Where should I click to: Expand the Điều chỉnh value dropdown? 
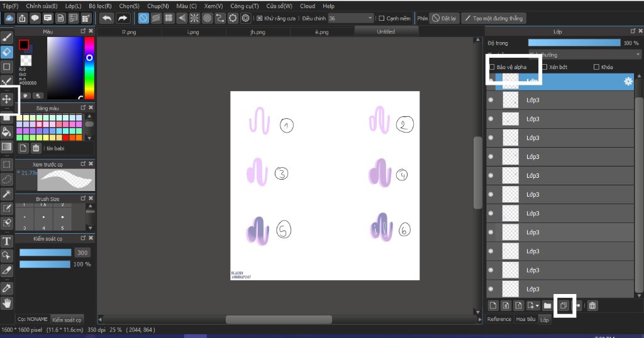click(370, 18)
